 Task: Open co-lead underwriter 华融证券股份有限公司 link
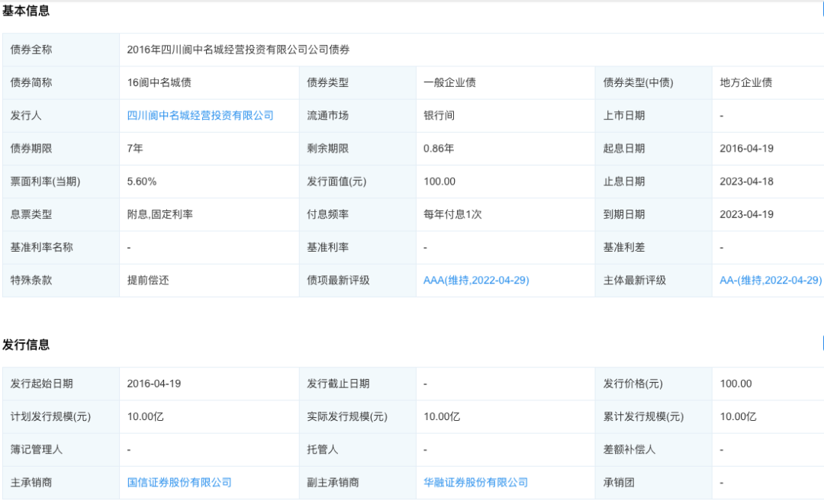click(x=476, y=483)
